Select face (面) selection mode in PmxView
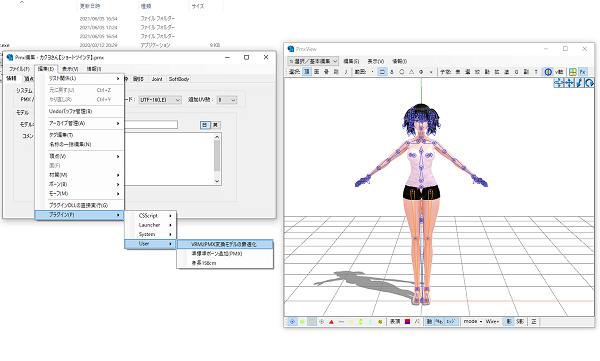 pos(317,72)
